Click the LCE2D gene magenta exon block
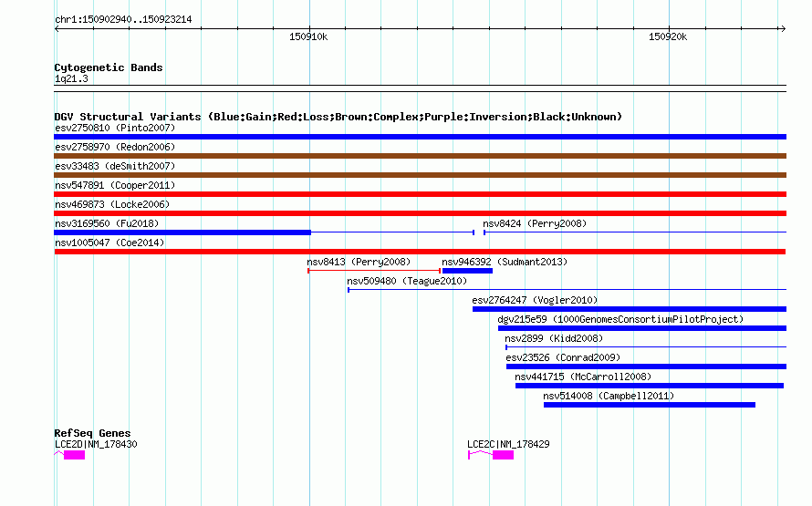This screenshot has height=506, width=812. pyautogui.click(x=75, y=455)
